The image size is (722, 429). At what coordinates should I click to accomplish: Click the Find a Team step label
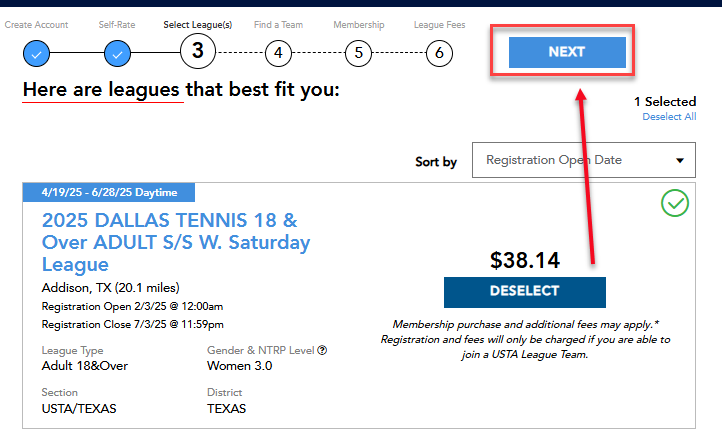(x=278, y=24)
